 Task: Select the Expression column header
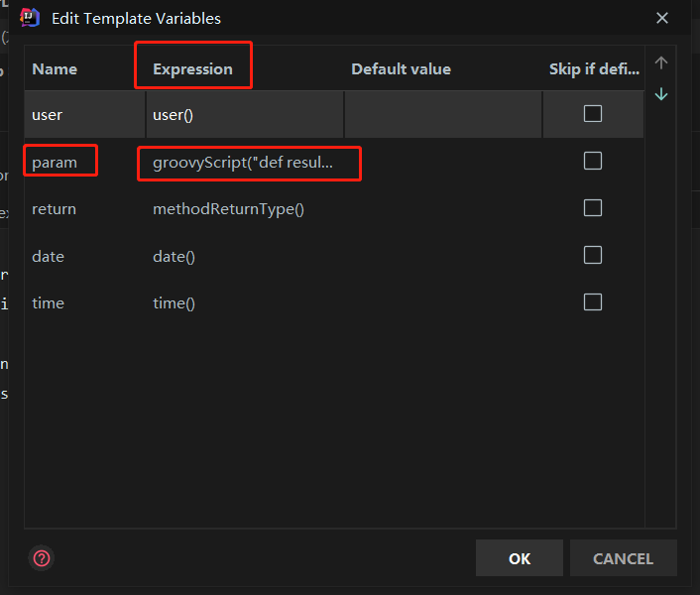pyautogui.click(x=192, y=69)
